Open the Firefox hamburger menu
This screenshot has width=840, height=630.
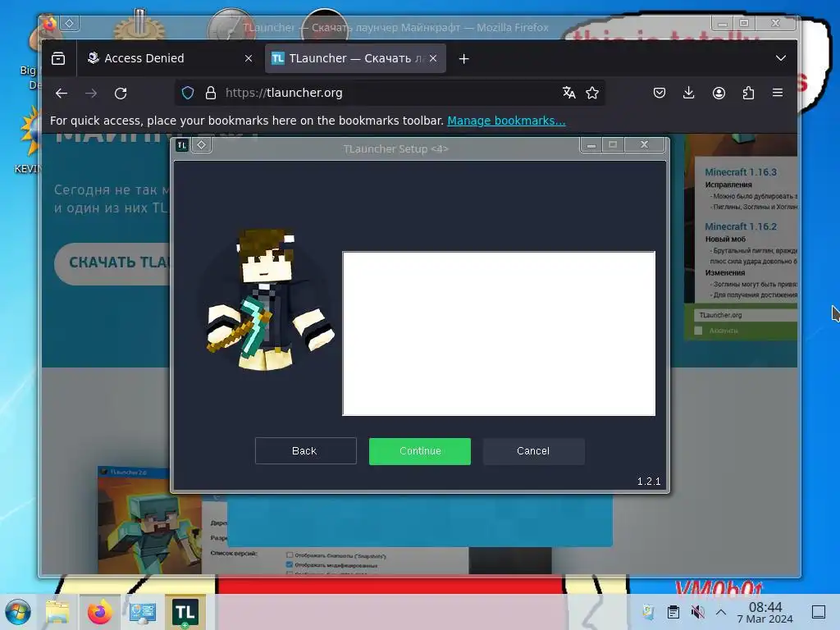[x=778, y=94]
